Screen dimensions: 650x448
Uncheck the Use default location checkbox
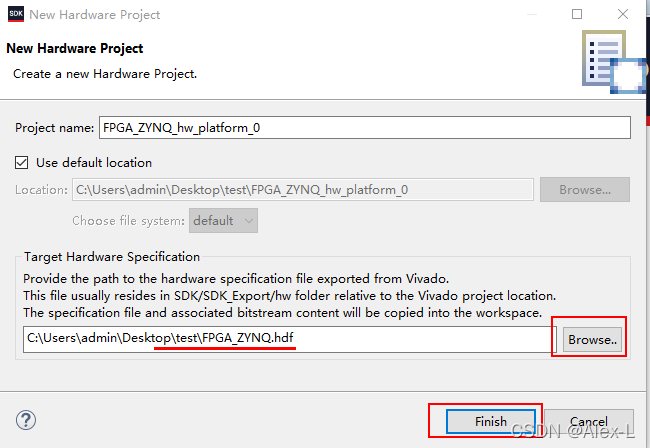tap(22, 162)
